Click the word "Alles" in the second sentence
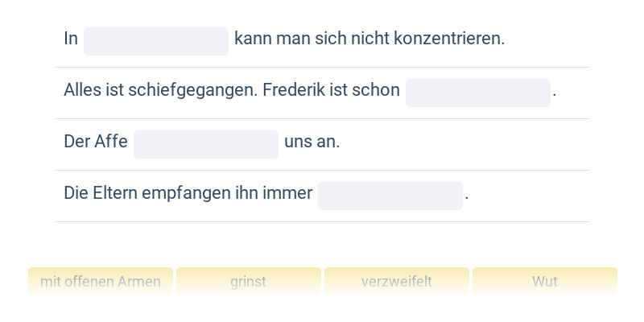644x322 pixels. click(82, 90)
